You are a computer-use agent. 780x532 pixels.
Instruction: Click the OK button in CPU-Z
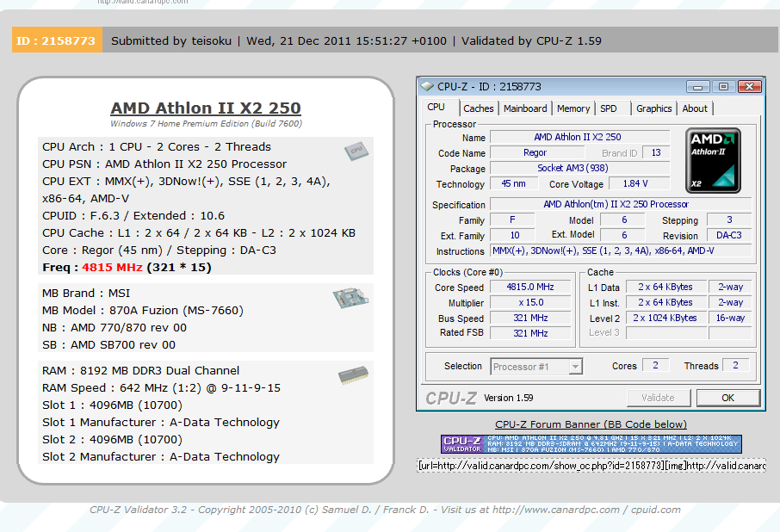727,398
